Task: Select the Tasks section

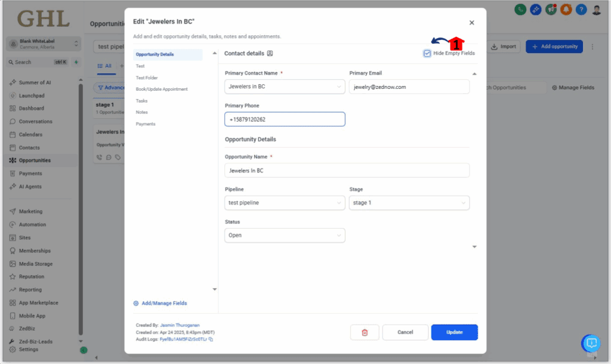Action: click(141, 101)
